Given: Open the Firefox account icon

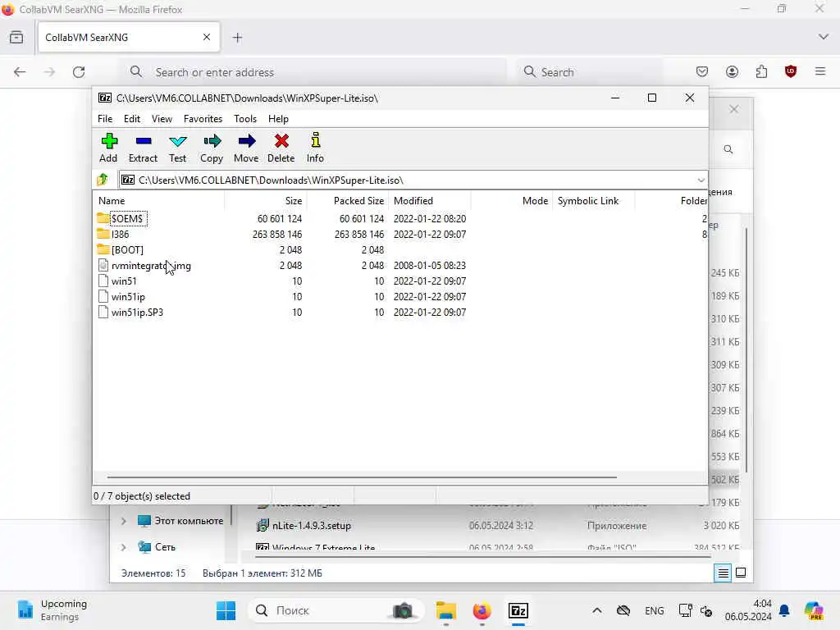Looking at the screenshot, I should 733,71.
